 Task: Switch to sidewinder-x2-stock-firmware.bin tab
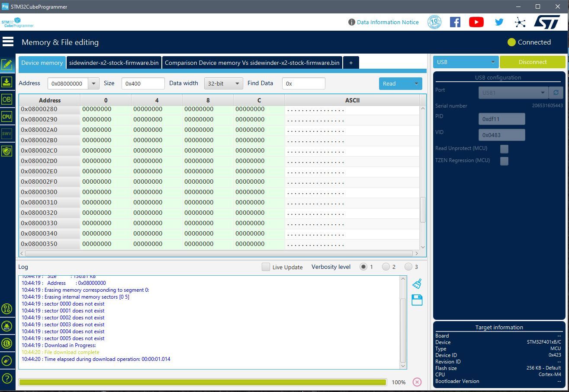pos(113,63)
